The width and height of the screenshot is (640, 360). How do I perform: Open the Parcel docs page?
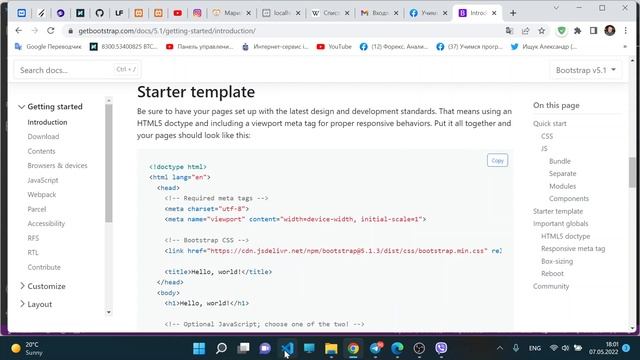(37, 209)
